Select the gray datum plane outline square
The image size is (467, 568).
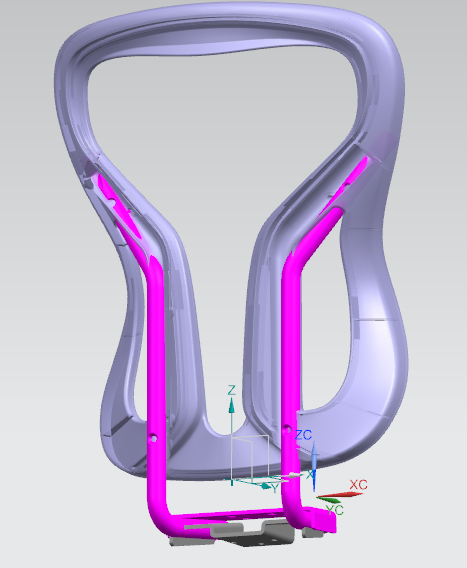point(250,457)
